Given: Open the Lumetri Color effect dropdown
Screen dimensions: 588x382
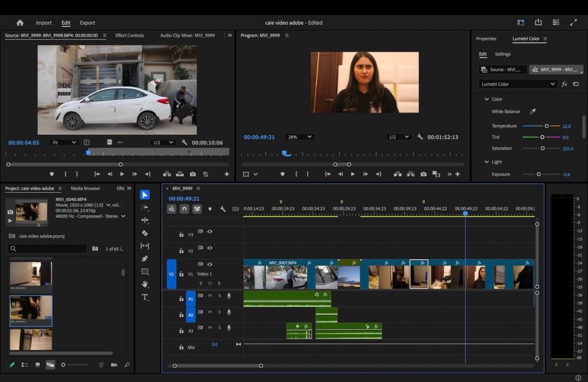Looking at the screenshot, I should pyautogui.click(x=518, y=84).
